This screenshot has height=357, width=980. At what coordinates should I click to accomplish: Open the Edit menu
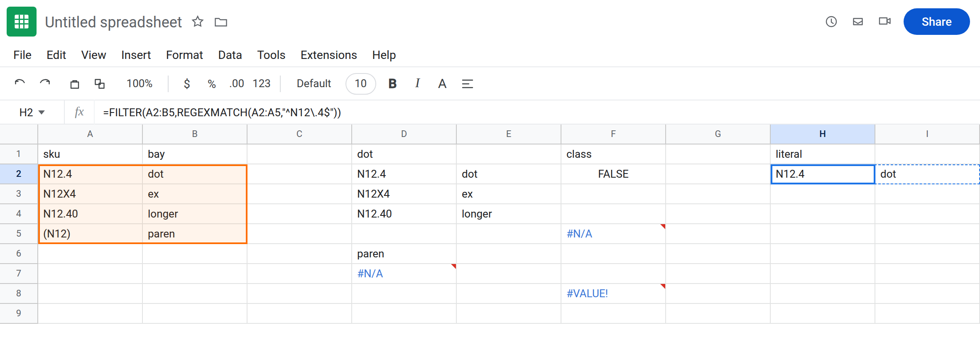56,55
